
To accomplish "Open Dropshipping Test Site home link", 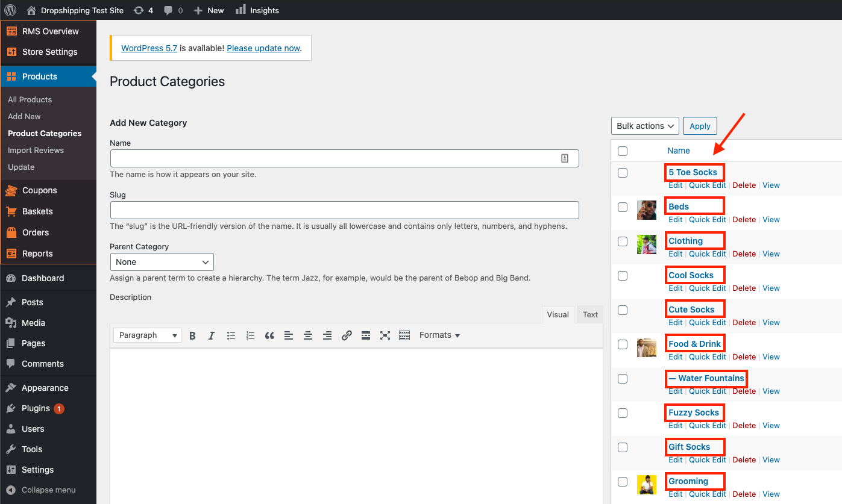I will coord(76,10).
